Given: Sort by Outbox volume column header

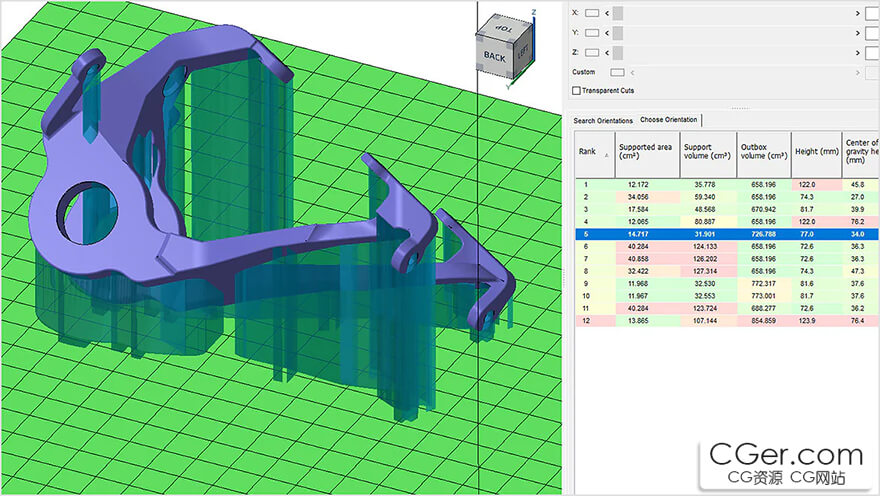Looking at the screenshot, I should (x=764, y=155).
